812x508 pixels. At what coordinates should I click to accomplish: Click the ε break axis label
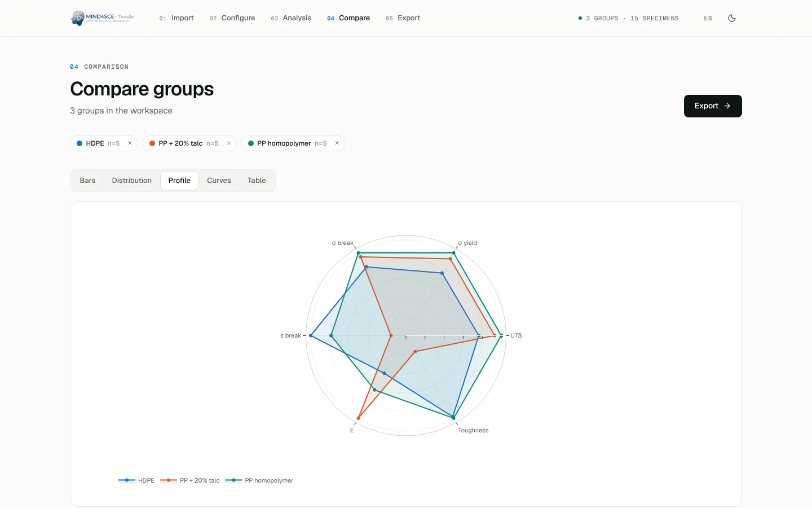click(291, 335)
